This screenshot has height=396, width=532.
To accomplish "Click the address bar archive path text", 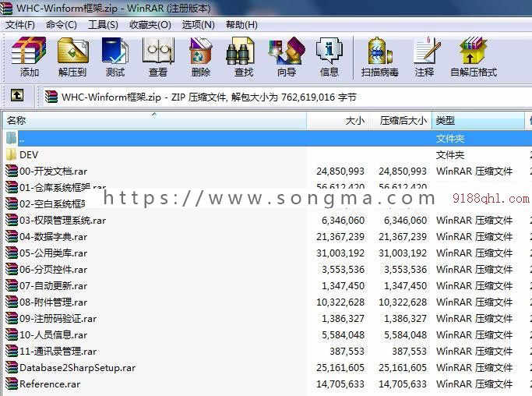I will point(209,97).
